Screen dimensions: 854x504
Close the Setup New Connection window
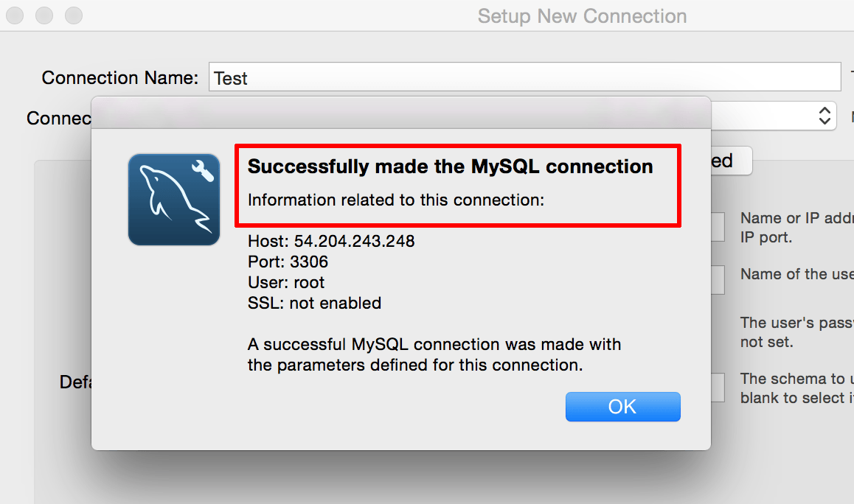pos(15,15)
